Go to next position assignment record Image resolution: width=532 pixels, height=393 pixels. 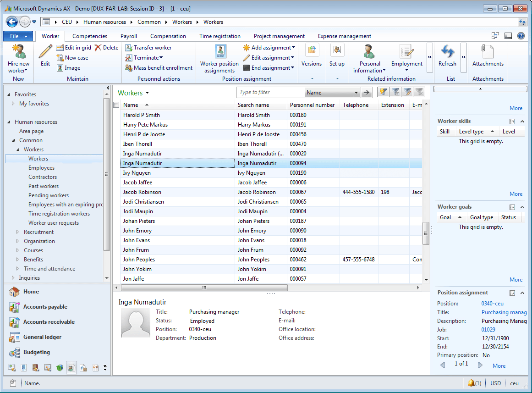(480, 365)
